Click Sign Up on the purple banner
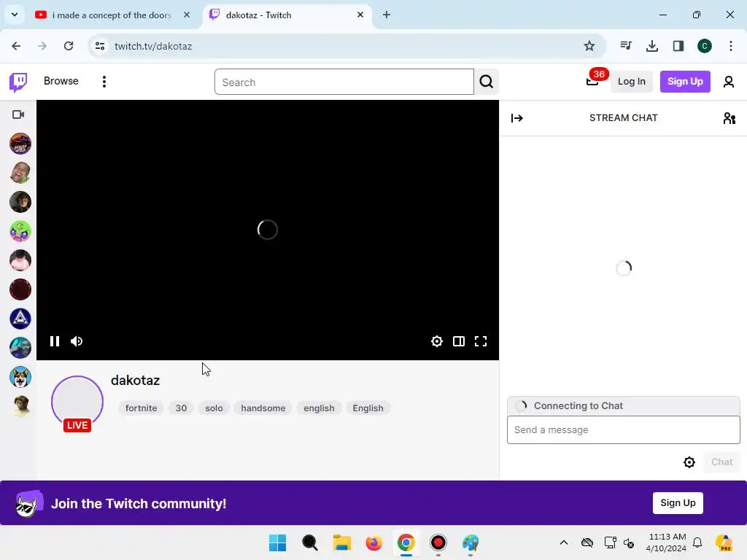 (x=678, y=503)
